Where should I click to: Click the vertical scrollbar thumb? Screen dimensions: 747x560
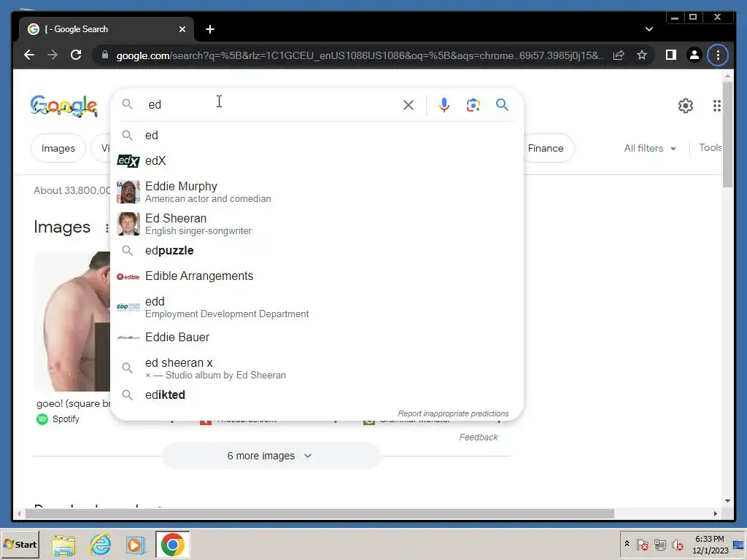(x=727, y=134)
